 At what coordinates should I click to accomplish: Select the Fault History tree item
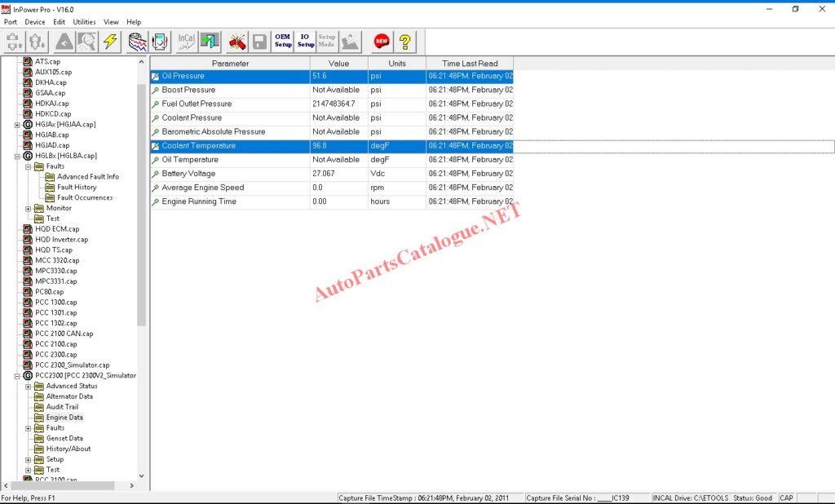pyautogui.click(x=77, y=187)
